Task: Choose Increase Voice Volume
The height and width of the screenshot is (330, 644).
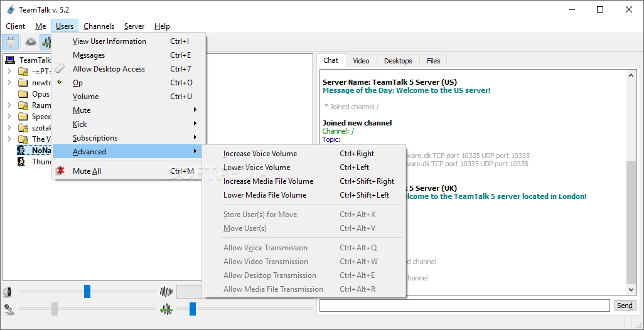Action: click(304, 154)
